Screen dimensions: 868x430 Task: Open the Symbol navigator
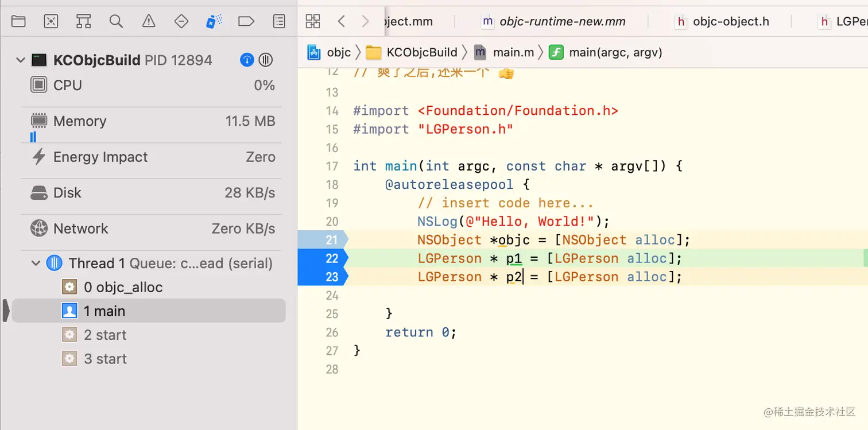[84, 21]
